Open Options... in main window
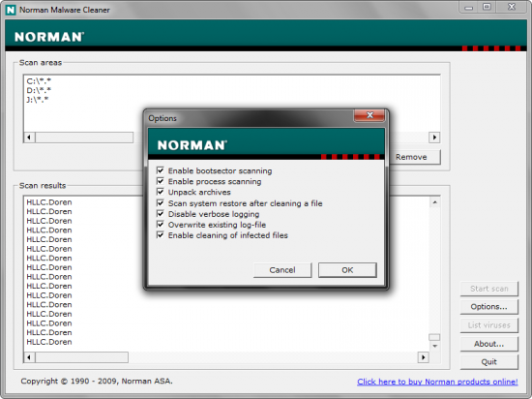 click(488, 307)
